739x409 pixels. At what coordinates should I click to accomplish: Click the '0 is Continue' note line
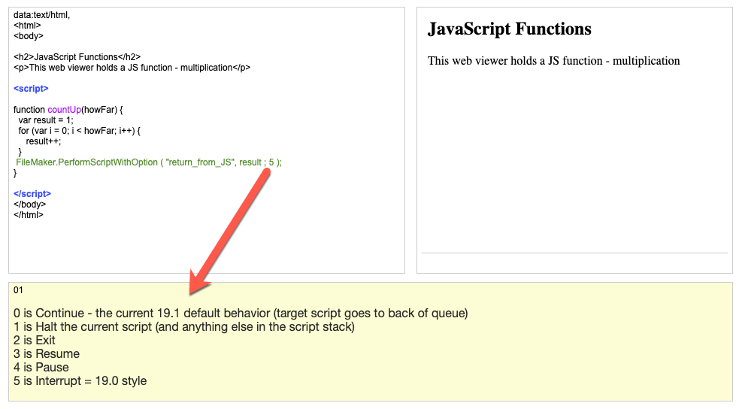[x=241, y=313]
